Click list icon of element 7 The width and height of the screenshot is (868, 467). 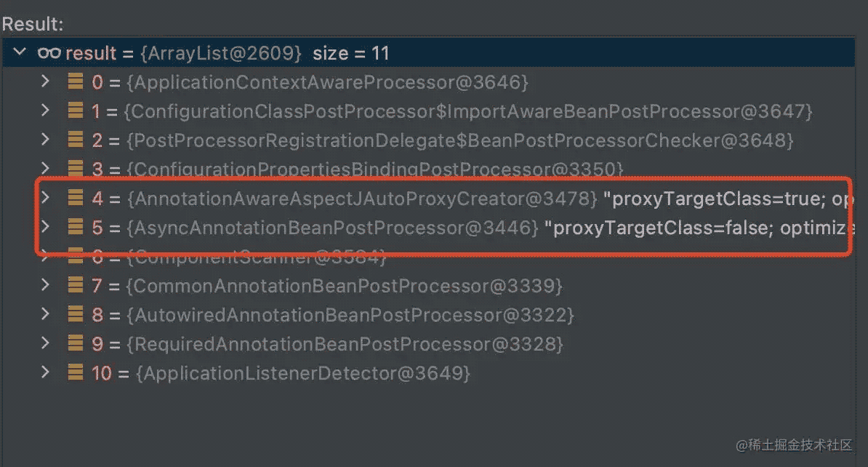76,284
